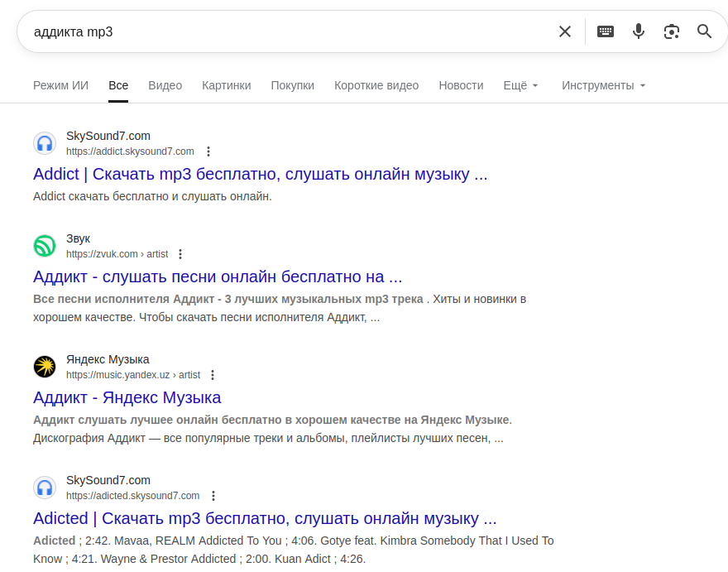Click the Звук site favicon
This screenshot has height=572, width=728.
pos(45,246)
